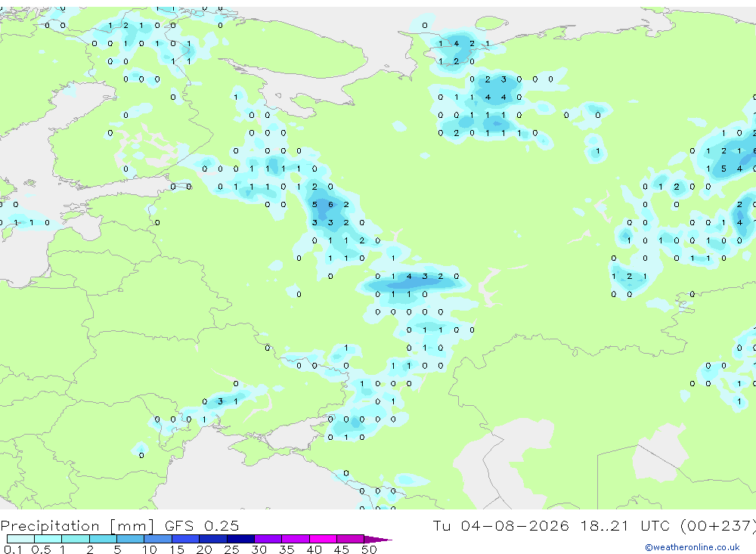Select the 20–25 mm legend swatch

[x=213, y=539]
